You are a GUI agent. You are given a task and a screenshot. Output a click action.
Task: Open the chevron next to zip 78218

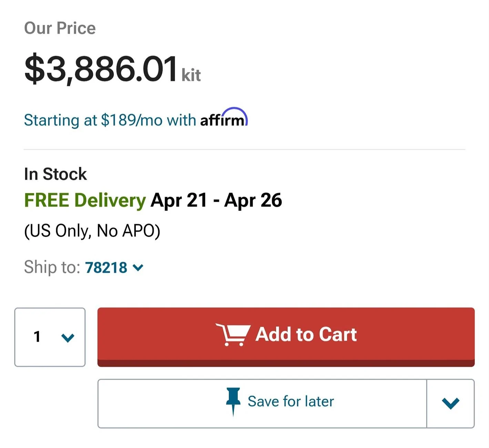click(x=138, y=268)
